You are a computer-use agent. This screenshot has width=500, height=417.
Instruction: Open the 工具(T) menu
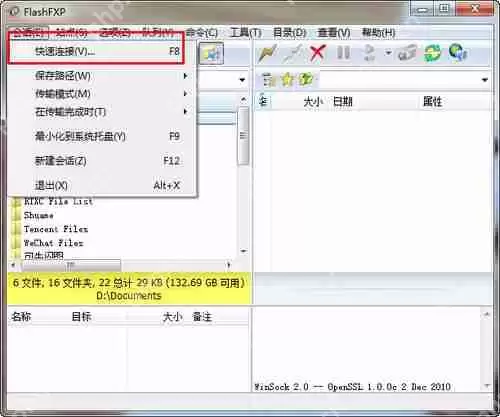pyautogui.click(x=245, y=33)
